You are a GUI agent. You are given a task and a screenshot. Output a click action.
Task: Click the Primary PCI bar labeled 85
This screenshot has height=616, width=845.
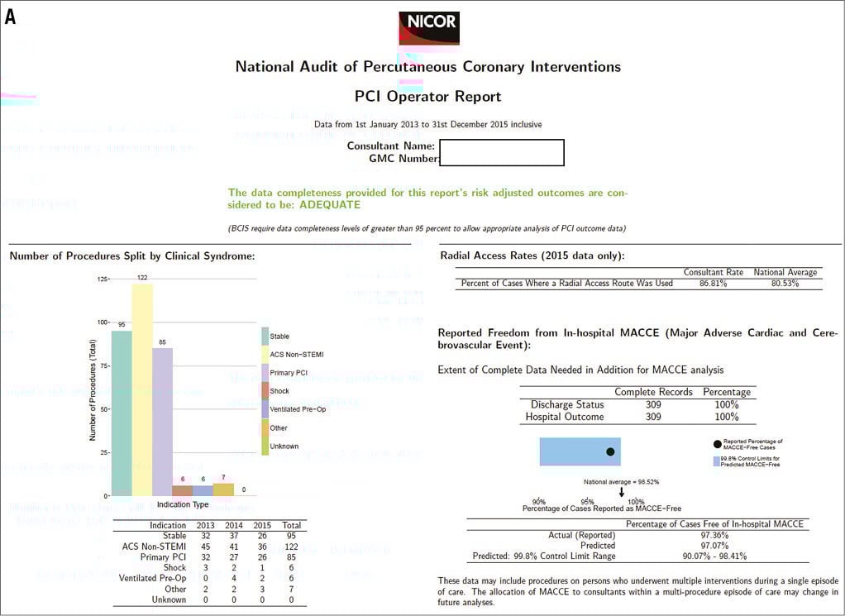coord(162,422)
